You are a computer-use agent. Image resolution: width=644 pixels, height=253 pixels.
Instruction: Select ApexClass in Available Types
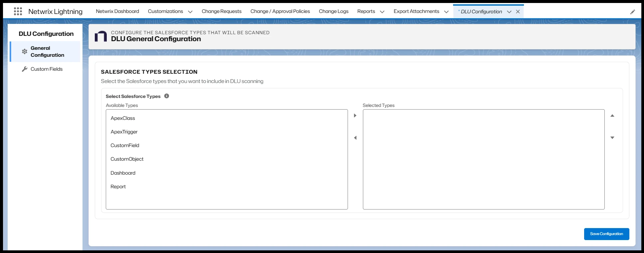(227, 118)
